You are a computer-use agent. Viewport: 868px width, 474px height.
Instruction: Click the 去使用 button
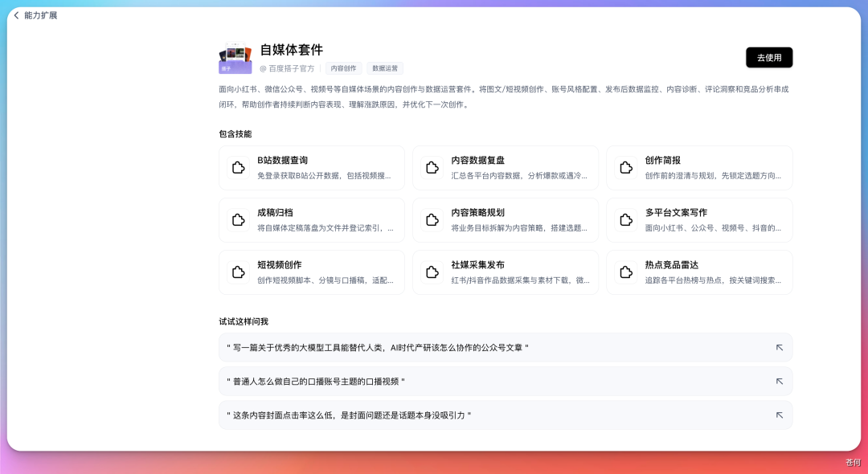tap(769, 58)
